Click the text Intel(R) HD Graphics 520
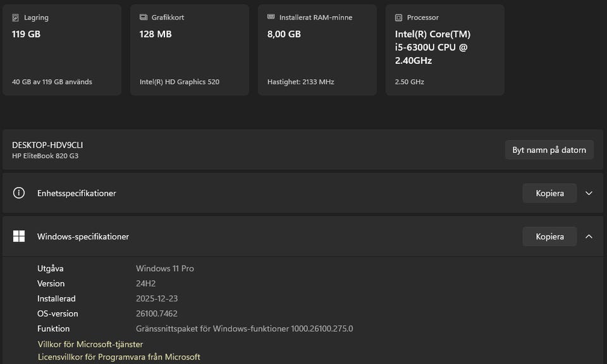Screen dimensions: 607x364 [179, 82]
